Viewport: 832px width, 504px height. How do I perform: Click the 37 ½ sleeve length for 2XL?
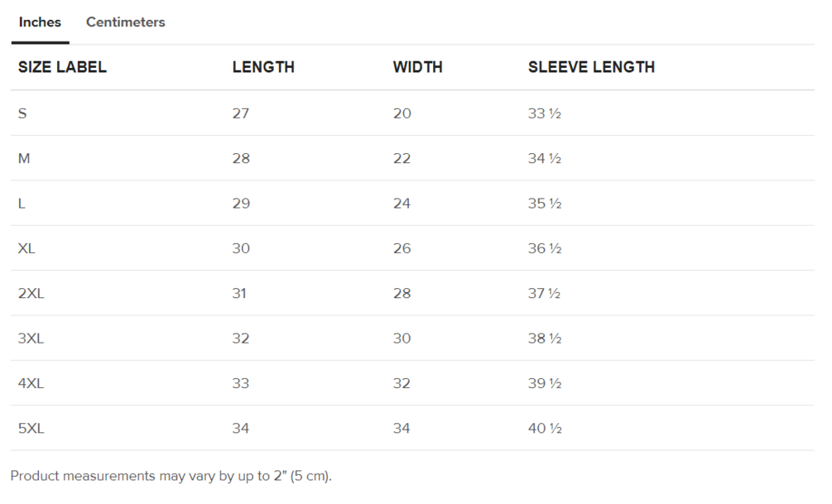(545, 294)
